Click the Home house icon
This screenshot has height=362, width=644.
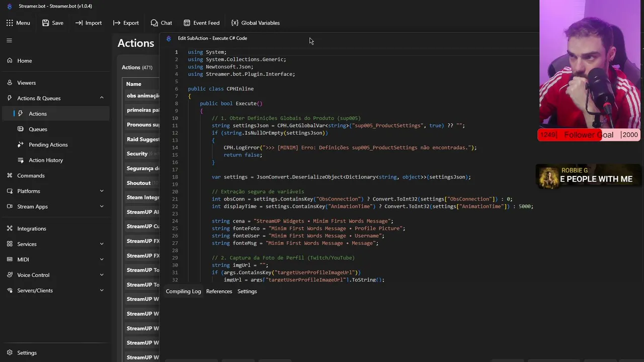click(x=10, y=60)
